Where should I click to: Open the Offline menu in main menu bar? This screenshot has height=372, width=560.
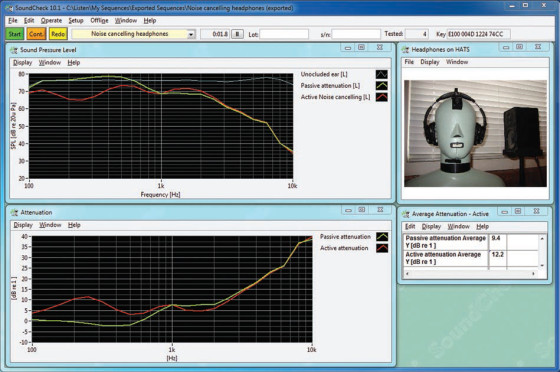click(x=99, y=20)
